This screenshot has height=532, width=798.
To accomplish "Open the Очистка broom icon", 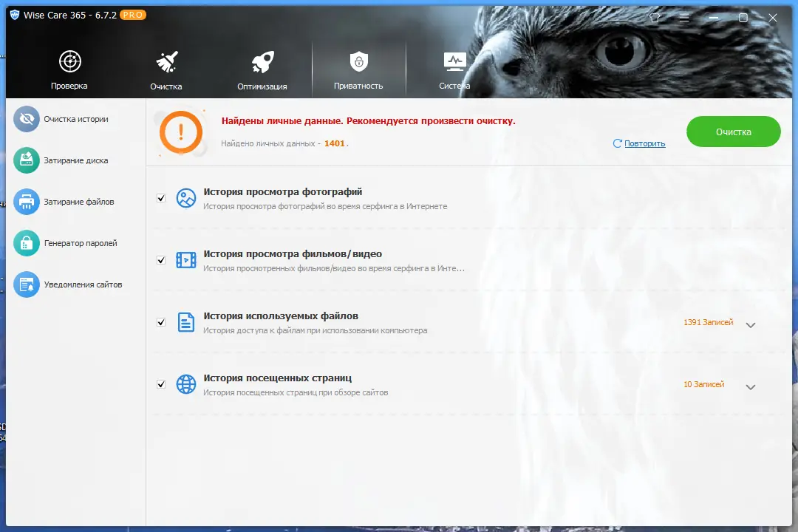I will click(166, 62).
